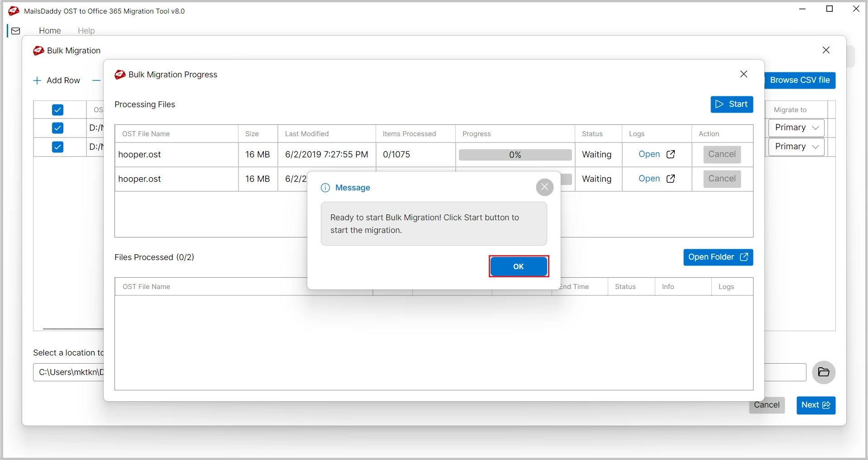Image resolution: width=868 pixels, height=460 pixels.
Task: Uncheck the second file row checkbox
Action: click(x=57, y=147)
